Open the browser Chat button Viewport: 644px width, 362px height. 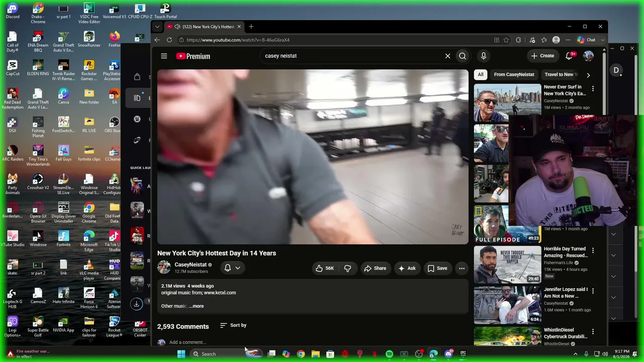pyautogui.click(x=587, y=40)
